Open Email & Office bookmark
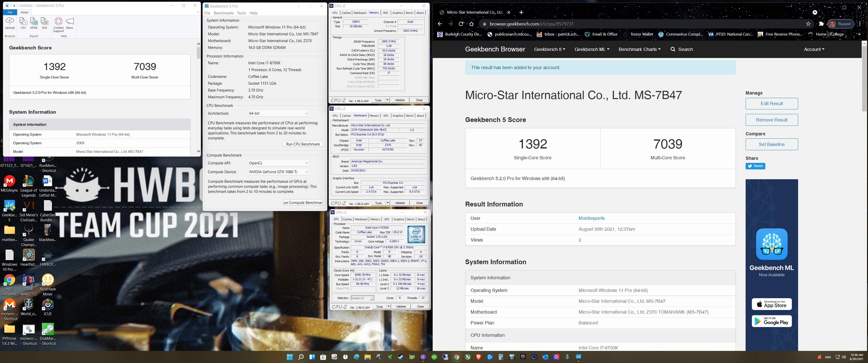Screen dimensions: 868x363 [601, 34]
